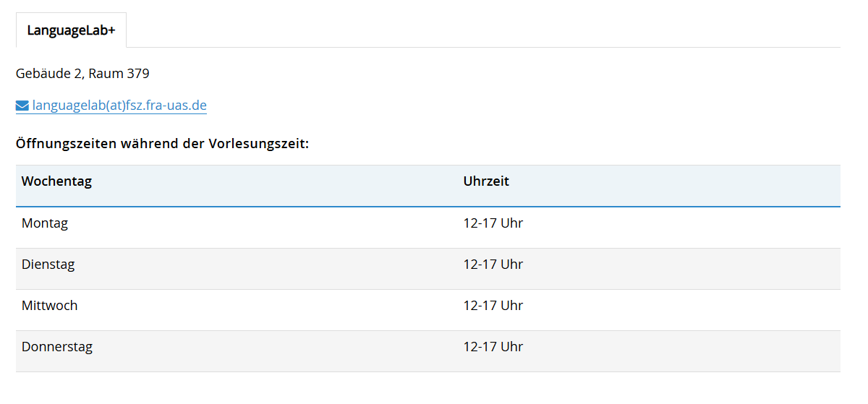Open the languagelab(at)fsz.fra-uas.de email link
The height and width of the screenshot is (404, 868).
(x=119, y=106)
